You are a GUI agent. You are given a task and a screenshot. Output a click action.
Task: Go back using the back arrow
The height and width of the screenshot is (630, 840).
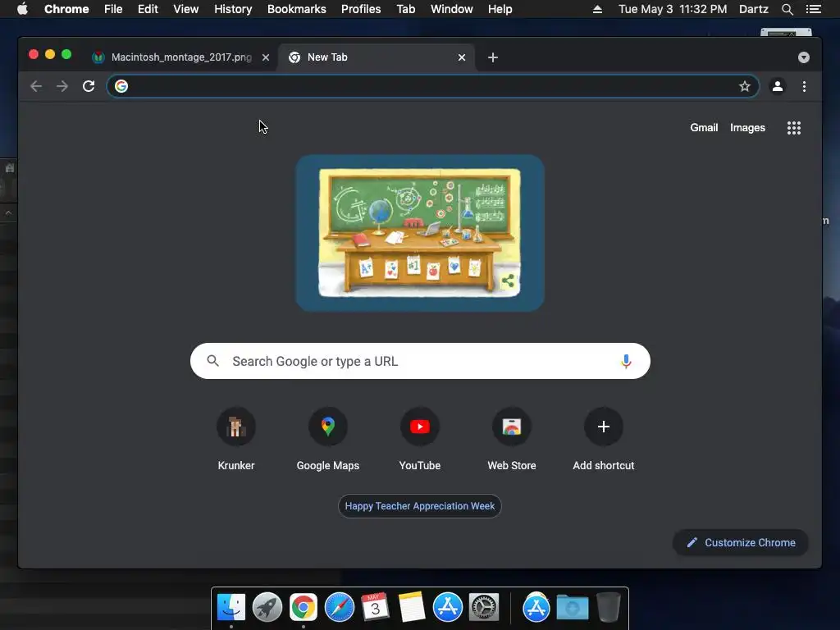[36, 86]
